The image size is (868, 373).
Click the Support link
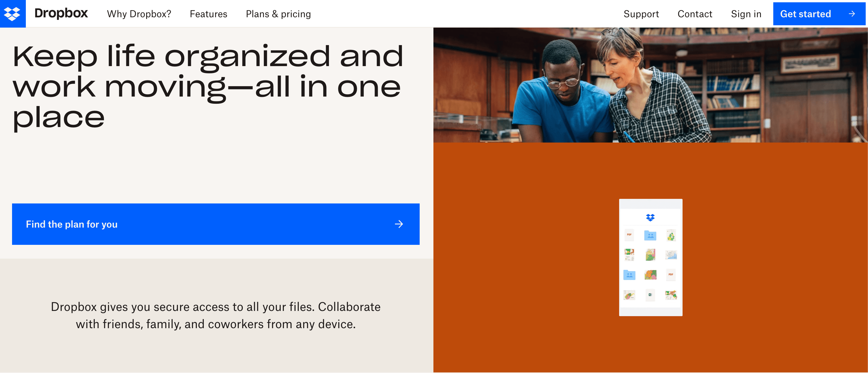pyautogui.click(x=642, y=13)
